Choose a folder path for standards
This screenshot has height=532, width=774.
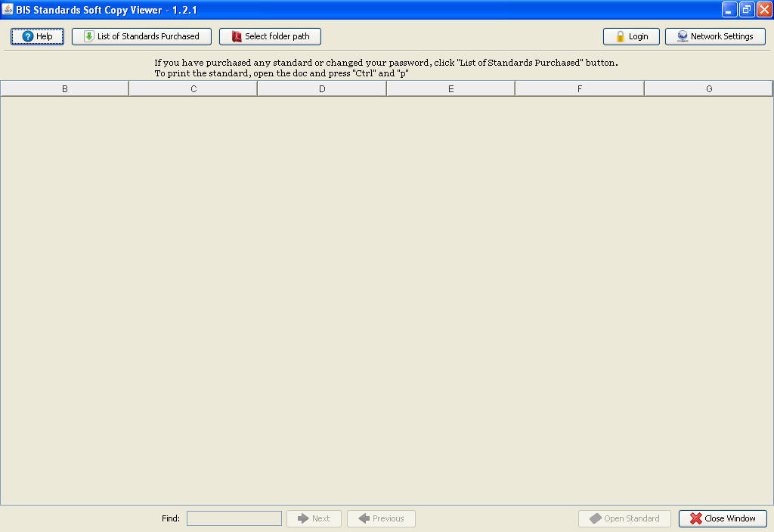click(270, 36)
